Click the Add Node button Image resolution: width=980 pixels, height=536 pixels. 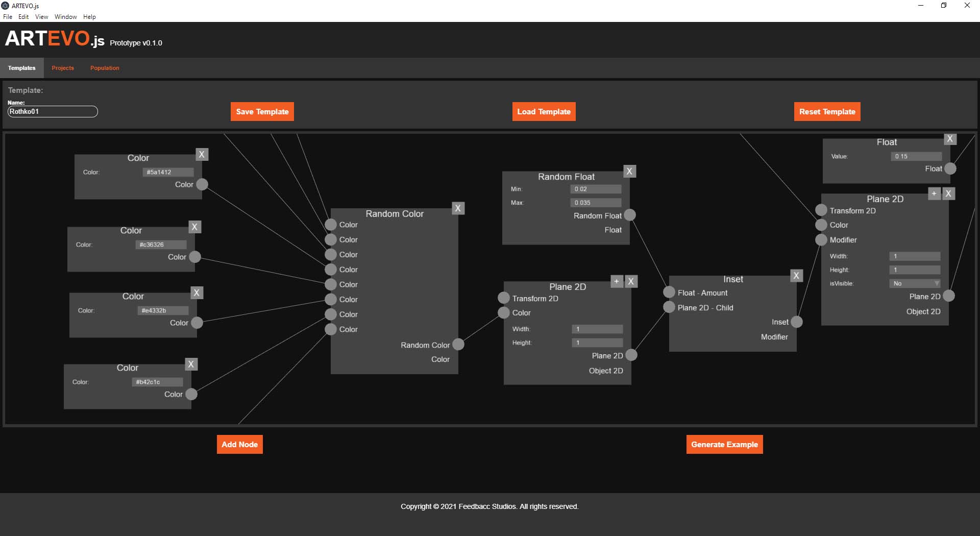pyautogui.click(x=240, y=445)
